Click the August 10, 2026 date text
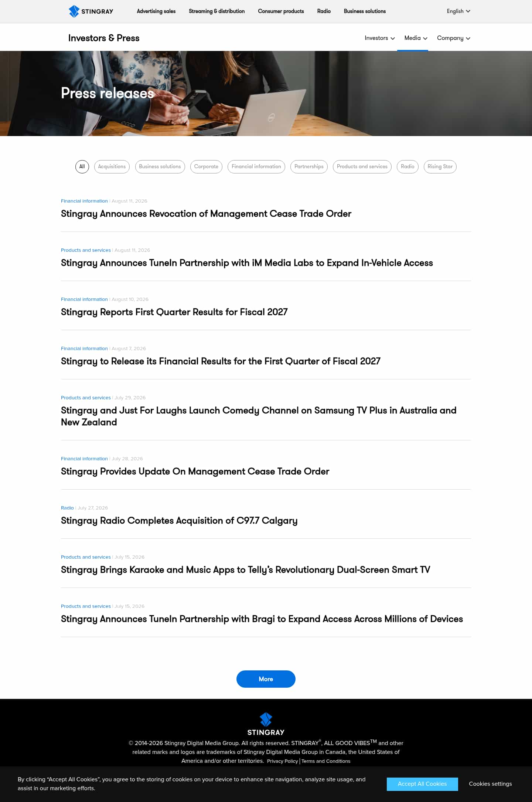Viewport: 532px width, 802px height. tap(130, 300)
